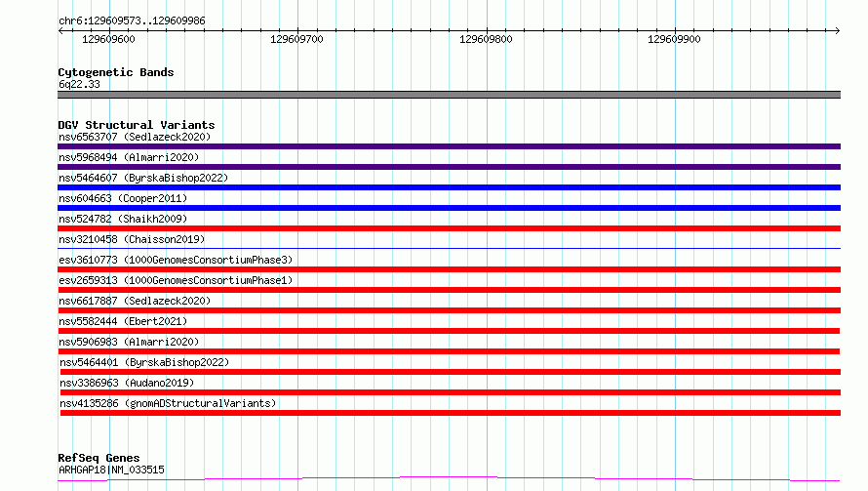The height and width of the screenshot is (491, 868).
Task: Click ruler position label 129609800
Action: (486, 39)
